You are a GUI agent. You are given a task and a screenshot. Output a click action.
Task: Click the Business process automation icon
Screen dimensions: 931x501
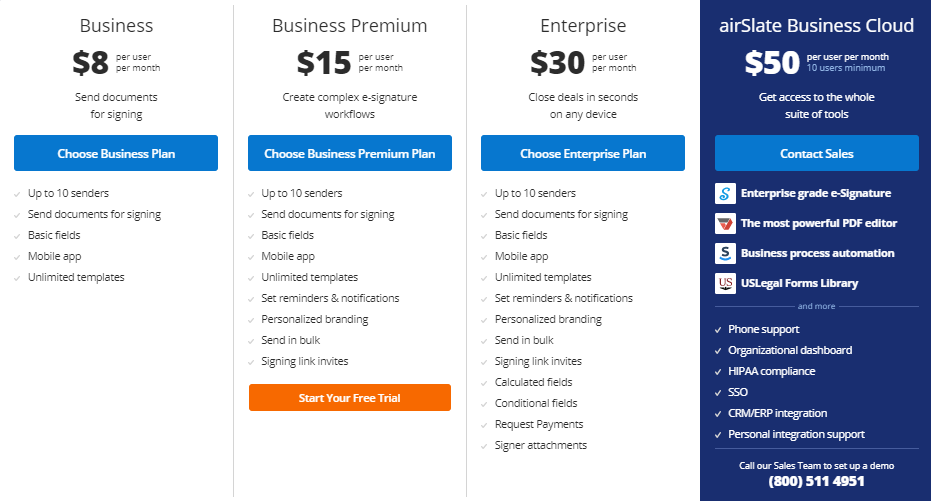pos(725,254)
